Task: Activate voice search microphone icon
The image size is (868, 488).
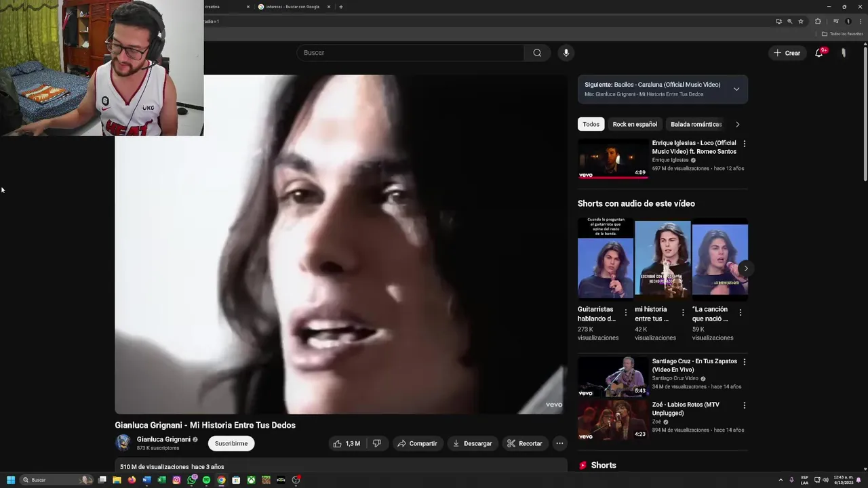Action: point(566,53)
